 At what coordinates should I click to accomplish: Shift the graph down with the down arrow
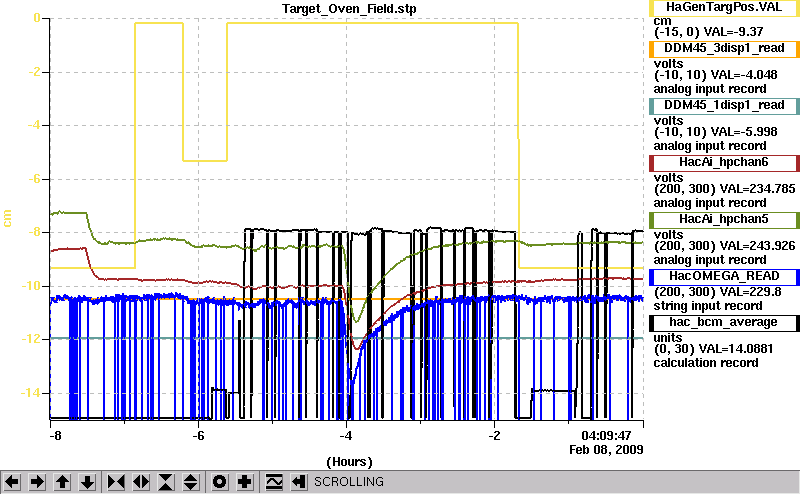[x=87, y=482]
